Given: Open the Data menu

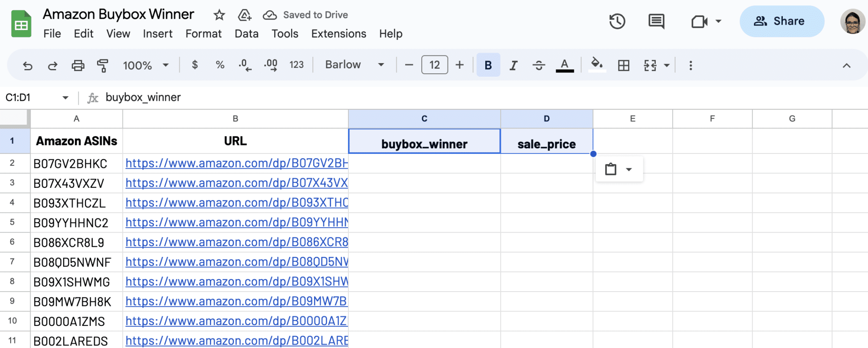Looking at the screenshot, I should pyautogui.click(x=247, y=33).
